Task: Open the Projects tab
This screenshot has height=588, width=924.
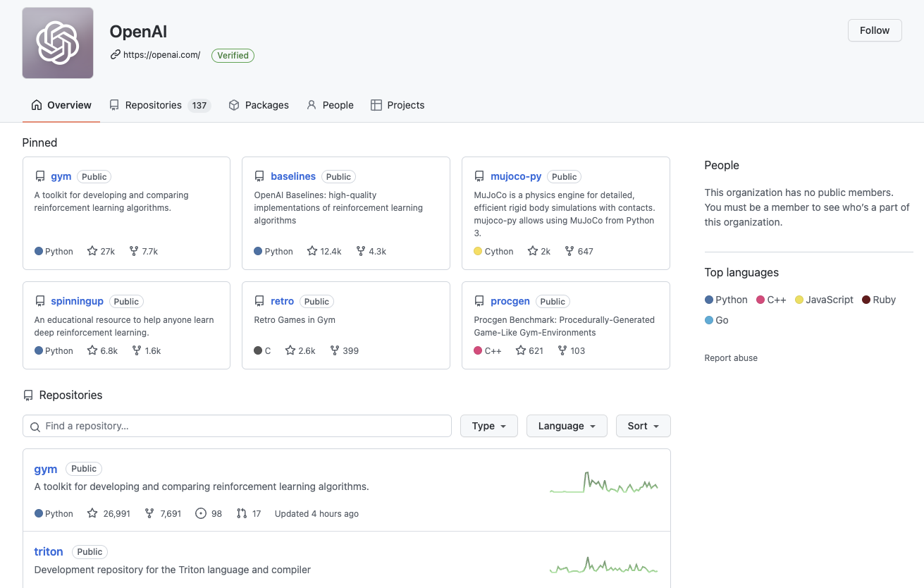Action: click(x=398, y=105)
